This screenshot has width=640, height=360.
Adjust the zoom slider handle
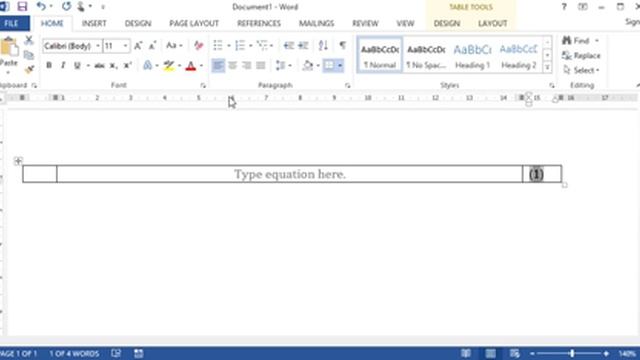572,353
